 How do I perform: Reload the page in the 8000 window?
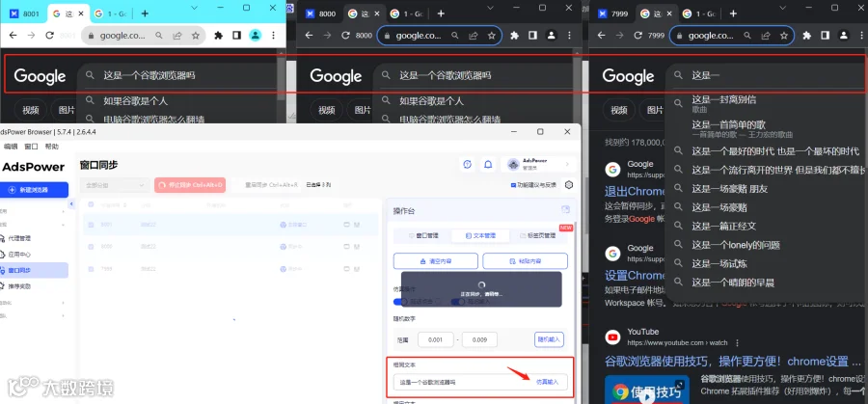pyautogui.click(x=345, y=36)
